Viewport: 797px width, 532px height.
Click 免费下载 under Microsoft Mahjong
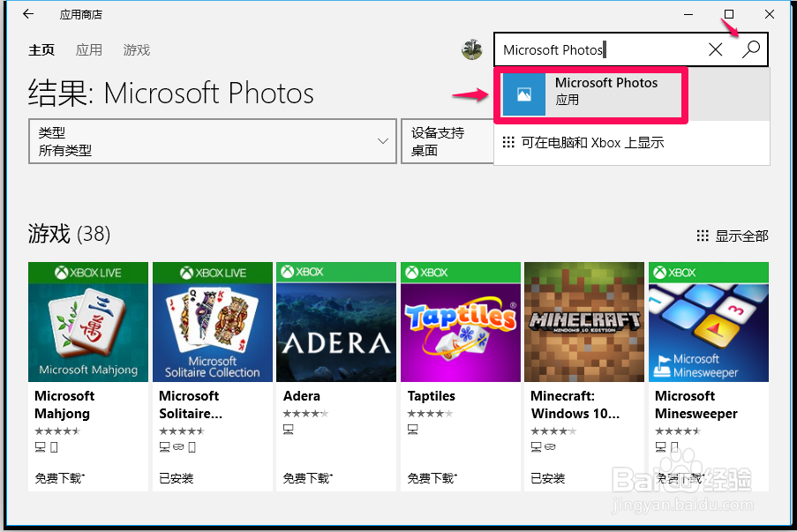59,478
